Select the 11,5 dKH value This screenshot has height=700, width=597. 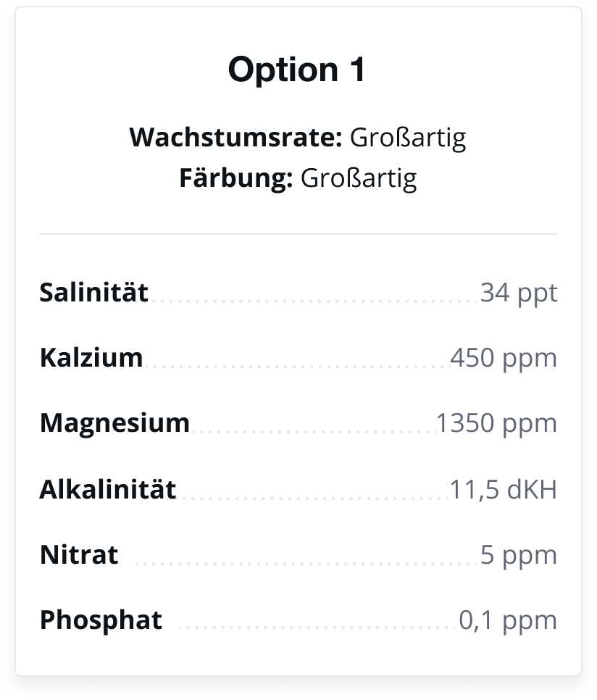coord(504,489)
